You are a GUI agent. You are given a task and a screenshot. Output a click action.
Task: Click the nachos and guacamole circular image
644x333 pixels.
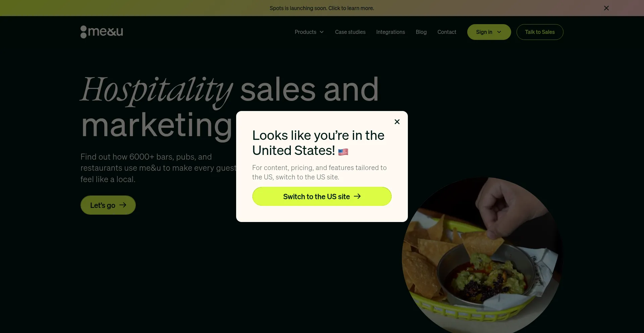coord(482,255)
